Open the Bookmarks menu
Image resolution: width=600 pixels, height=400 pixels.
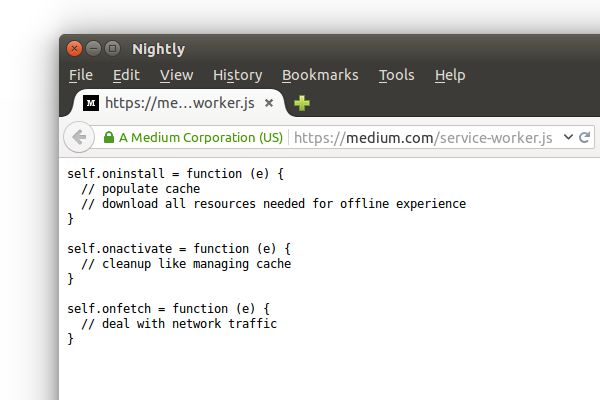[320, 75]
